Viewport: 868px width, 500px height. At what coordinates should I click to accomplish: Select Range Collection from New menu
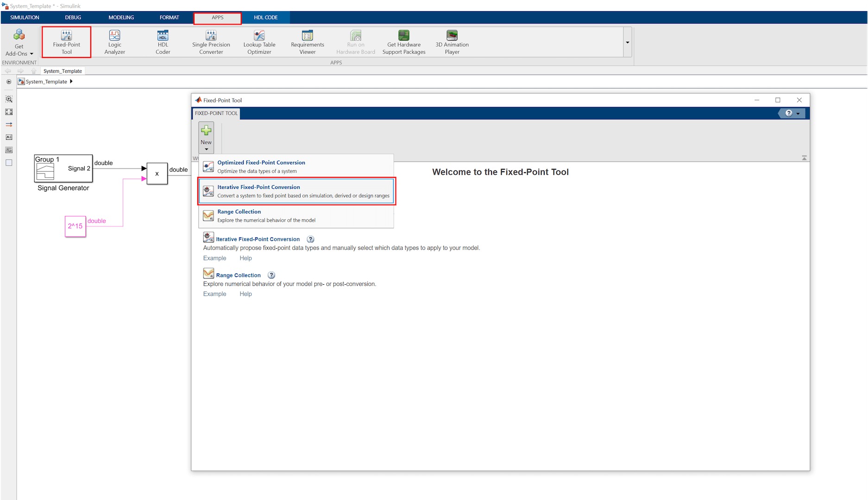click(296, 216)
